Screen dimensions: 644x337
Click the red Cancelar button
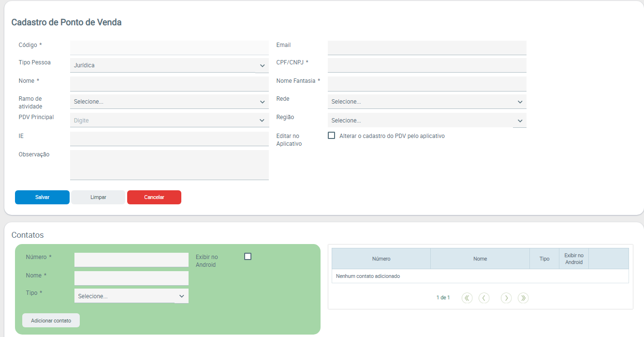click(x=154, y=197)
